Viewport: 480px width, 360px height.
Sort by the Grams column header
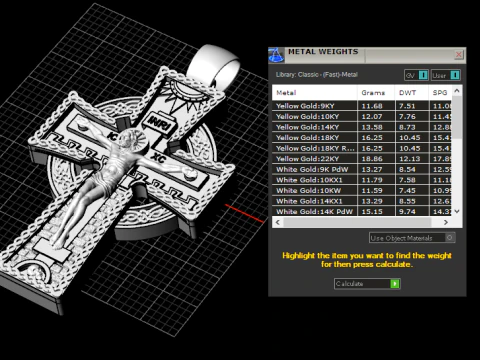click(376, 93)
